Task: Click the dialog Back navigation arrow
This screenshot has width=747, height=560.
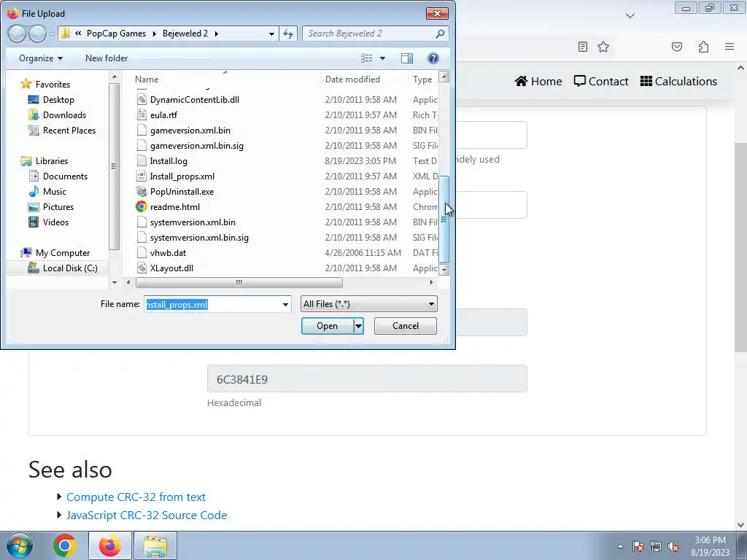Action: 17,34
